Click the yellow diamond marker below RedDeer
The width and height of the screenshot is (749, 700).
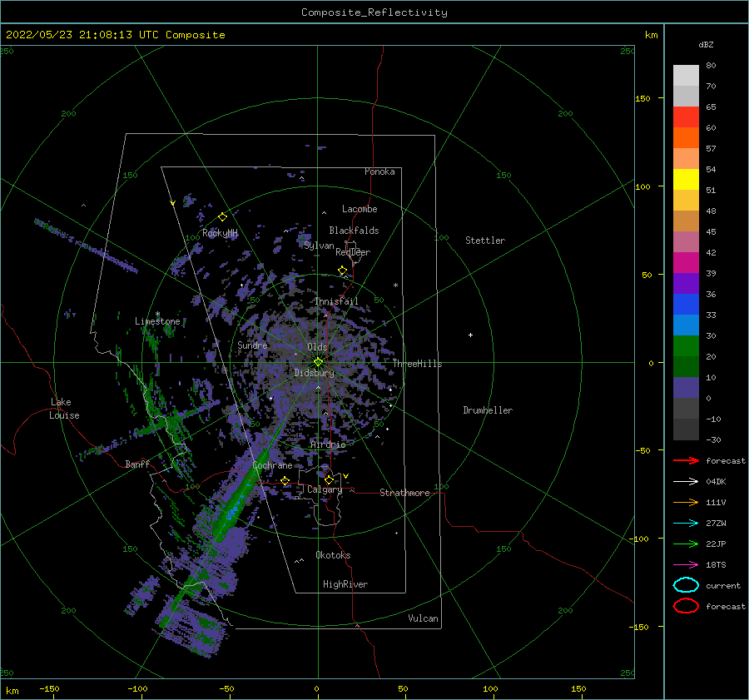(343, 271)
